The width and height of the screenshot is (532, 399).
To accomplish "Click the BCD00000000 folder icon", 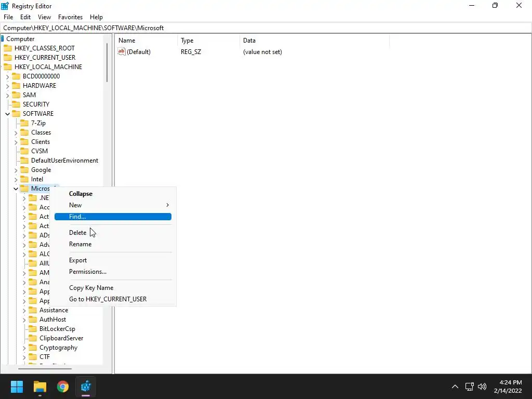I will 16,76.
